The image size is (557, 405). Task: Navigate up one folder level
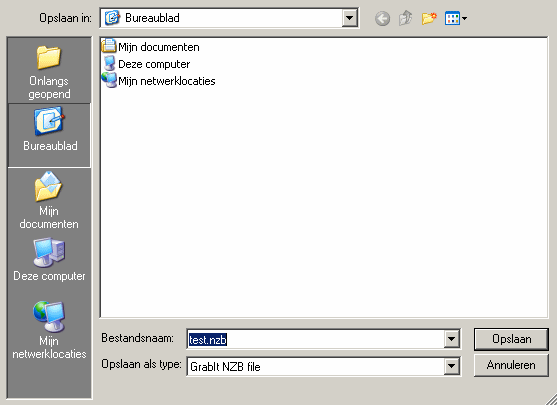point(405,18)
